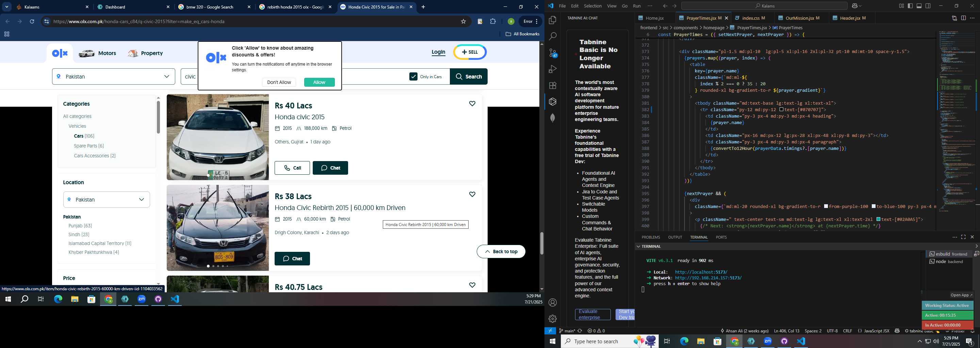Uncheck the 'Only in Cars' checkbox
980x348 pixels.
[x=413, y=76]
